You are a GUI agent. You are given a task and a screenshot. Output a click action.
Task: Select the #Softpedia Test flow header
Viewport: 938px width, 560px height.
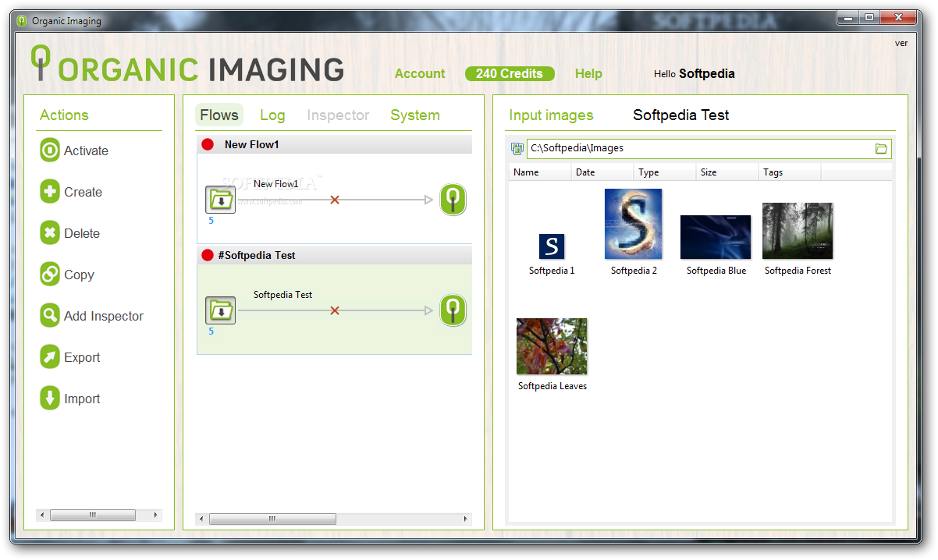[x=334, y=255]
